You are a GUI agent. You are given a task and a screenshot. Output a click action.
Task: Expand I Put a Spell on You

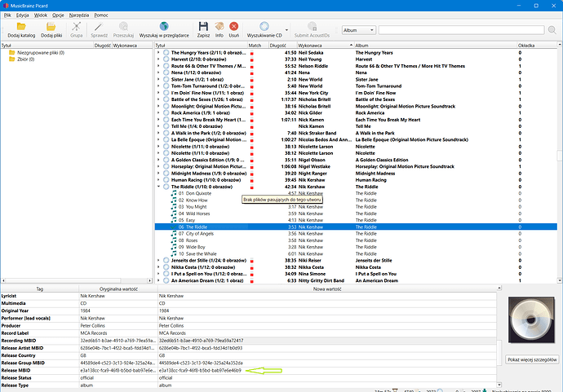158,274
